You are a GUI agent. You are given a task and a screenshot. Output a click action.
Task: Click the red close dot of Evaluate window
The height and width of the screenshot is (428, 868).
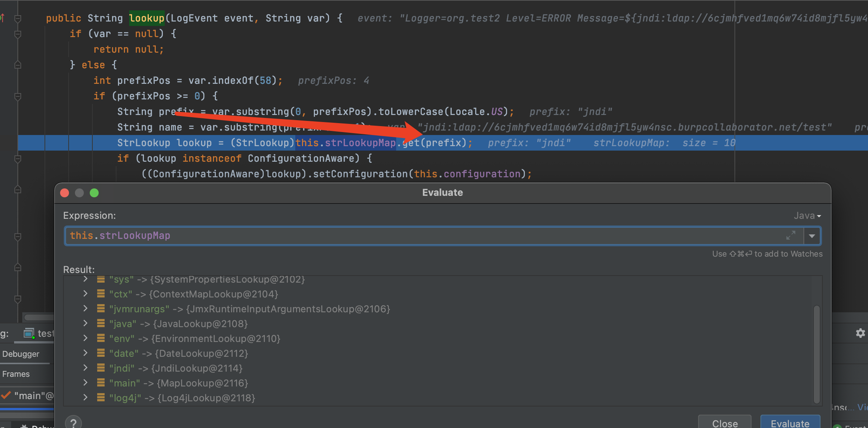[x=65, y=193]
